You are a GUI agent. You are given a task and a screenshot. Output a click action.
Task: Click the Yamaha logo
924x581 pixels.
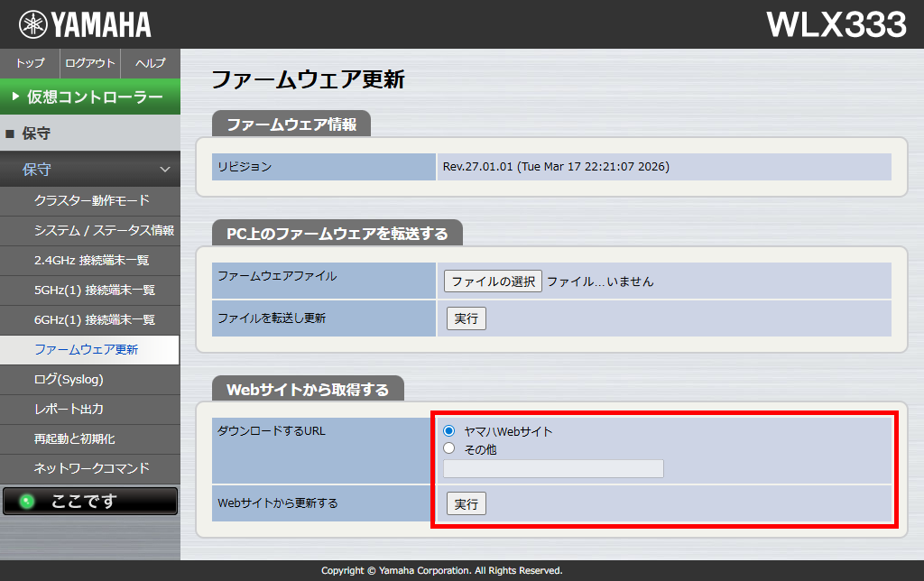click(x=85, y=24)
